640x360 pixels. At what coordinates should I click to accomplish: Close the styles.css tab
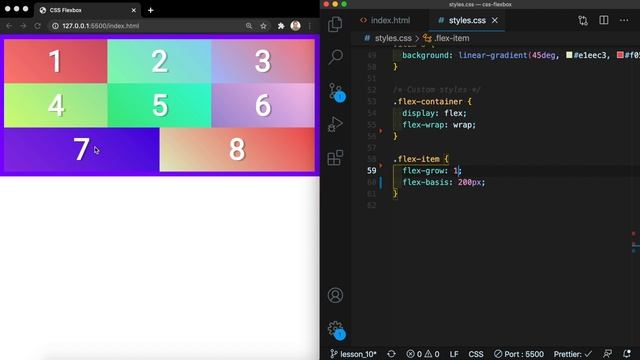pyautogui.click(x=495, y=20)
